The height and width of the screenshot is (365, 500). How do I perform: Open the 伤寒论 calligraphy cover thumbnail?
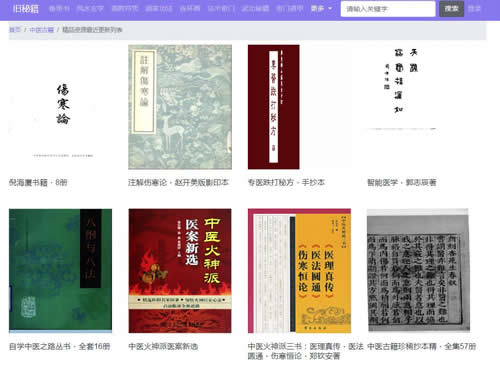pyautogui.click(x=60, y=107)
